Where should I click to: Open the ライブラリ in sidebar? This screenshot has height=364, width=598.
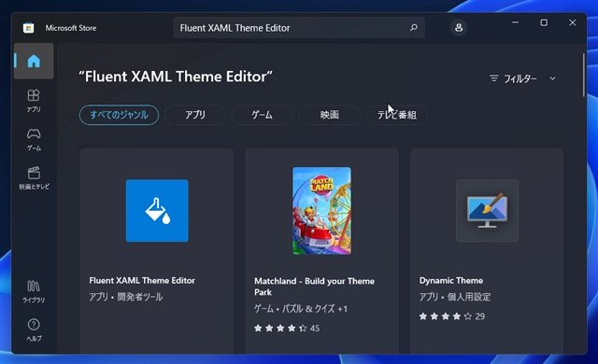[34, 291]
